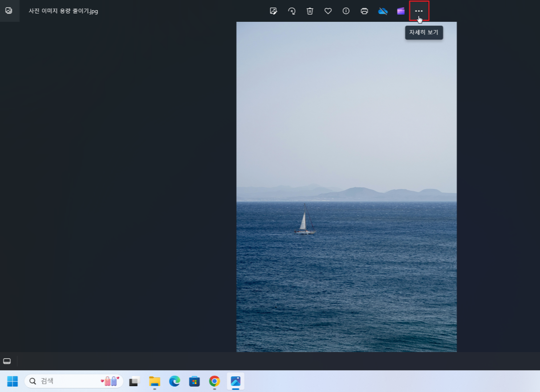The image size is (540, 392).
Task: Delete the photo with trash icon
Action: (x=310, y=11)
